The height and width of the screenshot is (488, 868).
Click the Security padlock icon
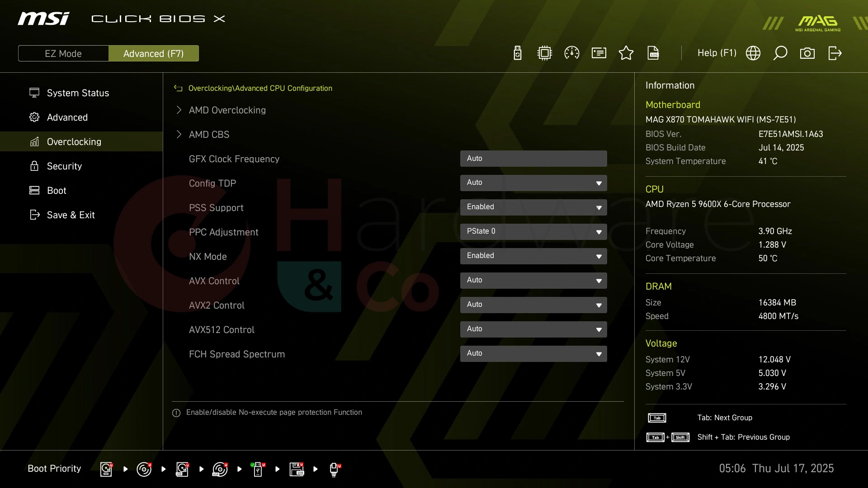pos(34,166)
